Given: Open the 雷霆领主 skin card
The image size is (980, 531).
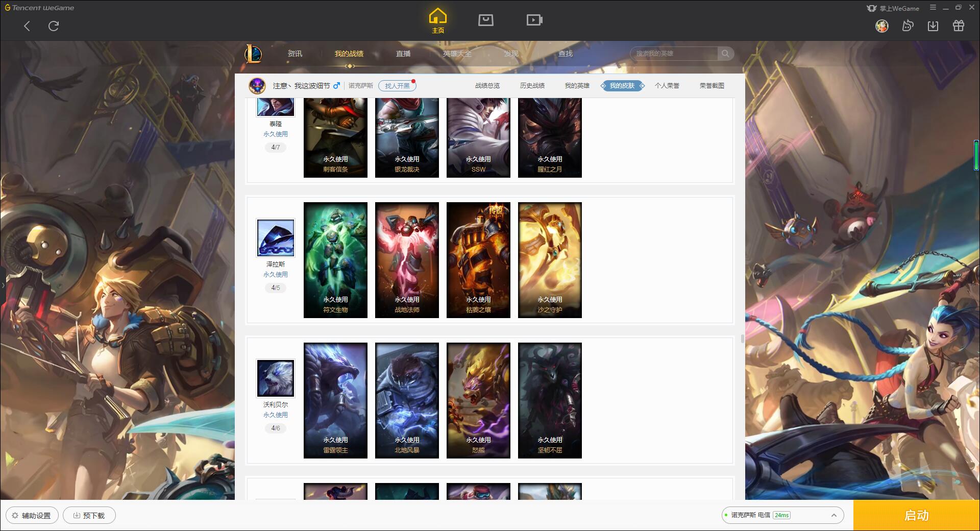Looking at the screenshot, I should pos(335,401).
